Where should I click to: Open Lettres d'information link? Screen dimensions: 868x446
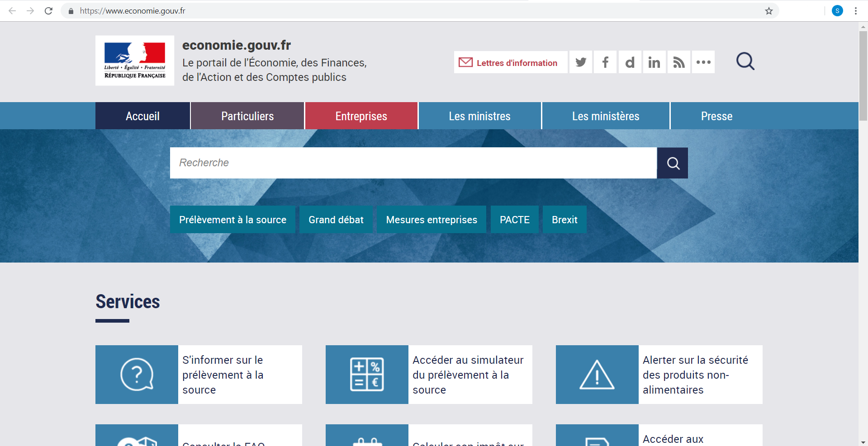[x=511, y=62]
